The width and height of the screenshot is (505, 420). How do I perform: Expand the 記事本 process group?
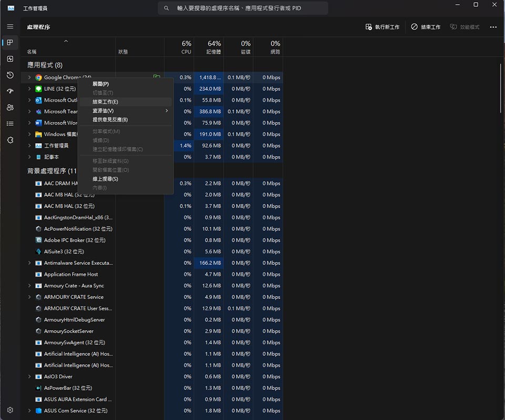tap(29, 157)
